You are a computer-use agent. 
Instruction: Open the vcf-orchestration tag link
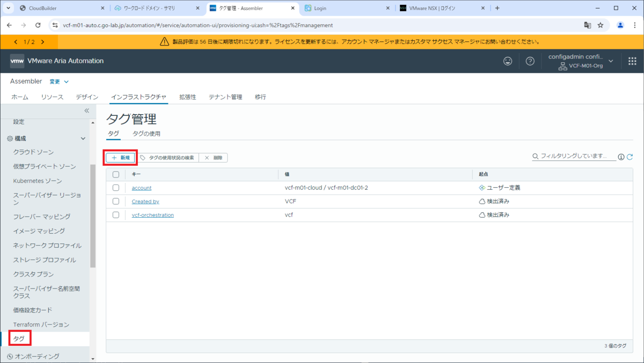(153, 215)
